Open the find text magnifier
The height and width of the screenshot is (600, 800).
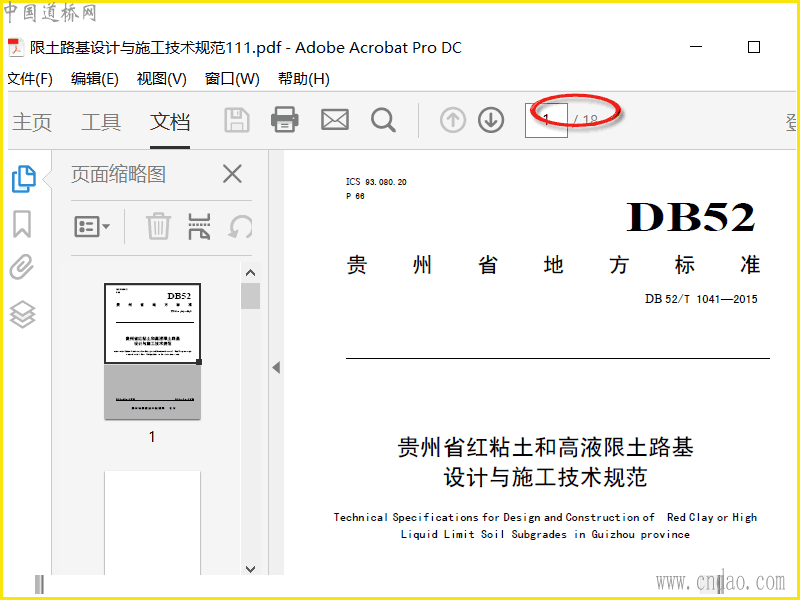pos(383,120)
